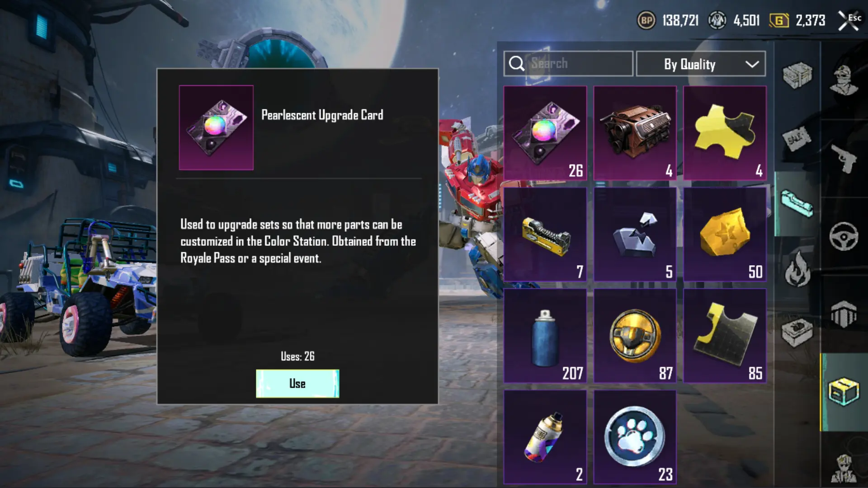
Task: Click the Search input field
Action: [x=568, y=64]
